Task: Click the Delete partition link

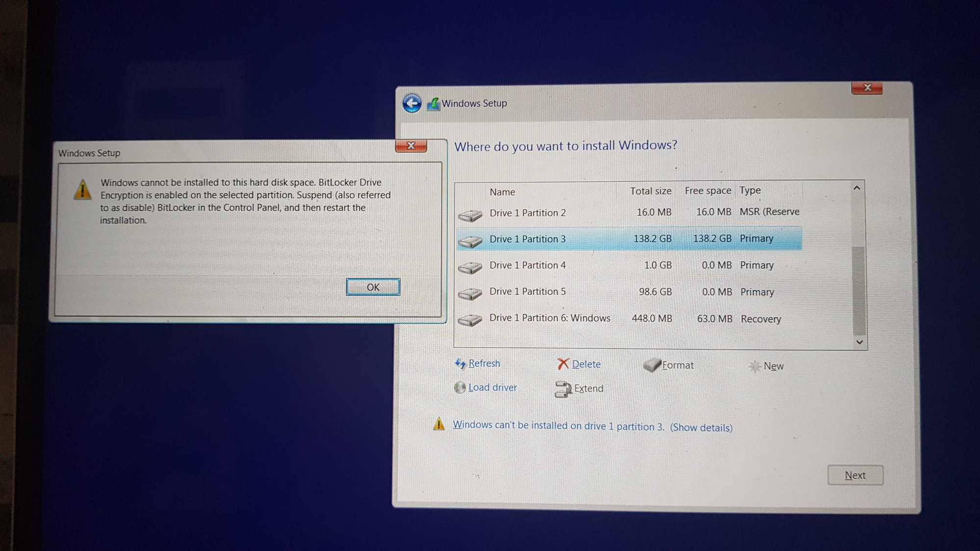Action: (x=586, y=364)
